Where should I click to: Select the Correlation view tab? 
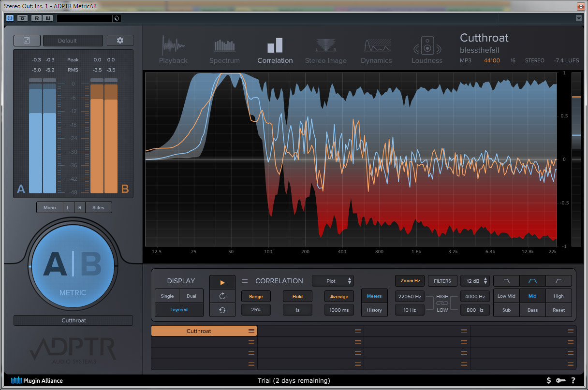coord(275,50)
